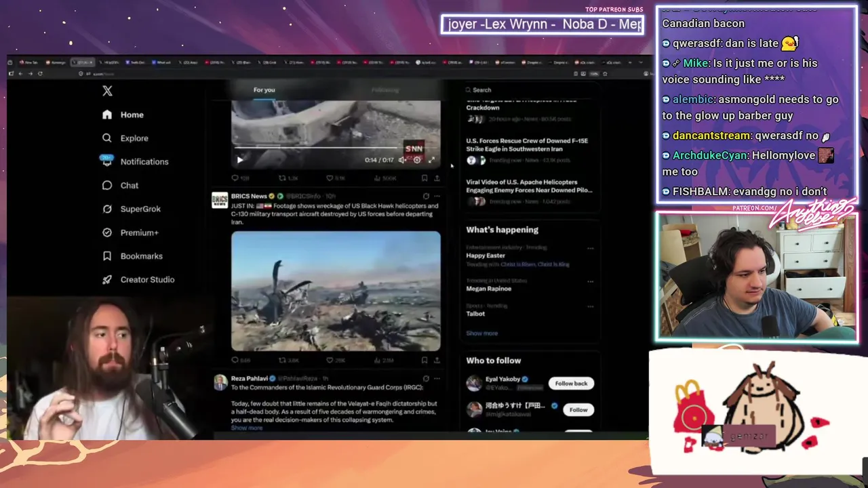The image size is (868, 488).
Task: Reload the browser page
Action: [x=40, y=73]
